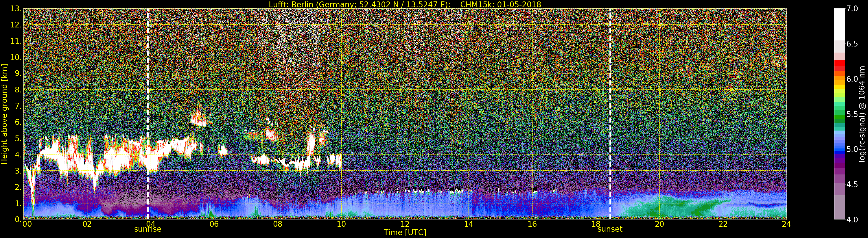
Task: Click the 'Time [UTC]' axis label
Action: [405, 232]
